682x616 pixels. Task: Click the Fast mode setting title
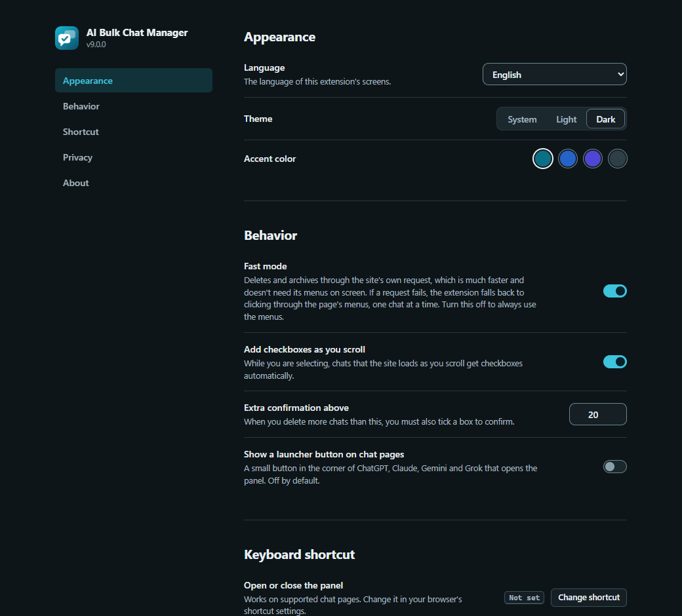[266, 266]
